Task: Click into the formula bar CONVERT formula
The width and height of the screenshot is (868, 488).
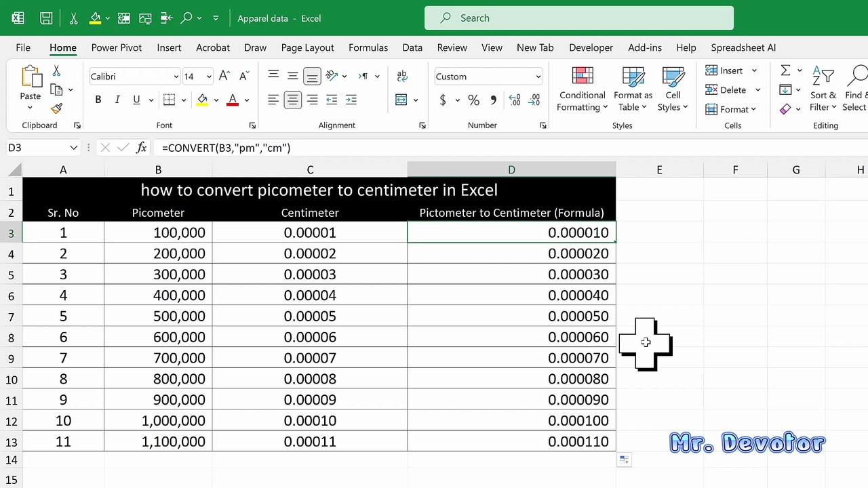Action: tap(226, 148)
